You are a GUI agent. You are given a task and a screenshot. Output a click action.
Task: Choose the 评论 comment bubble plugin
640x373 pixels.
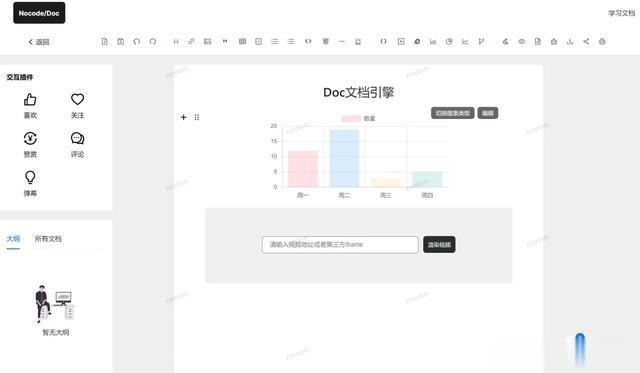point(77,144)
